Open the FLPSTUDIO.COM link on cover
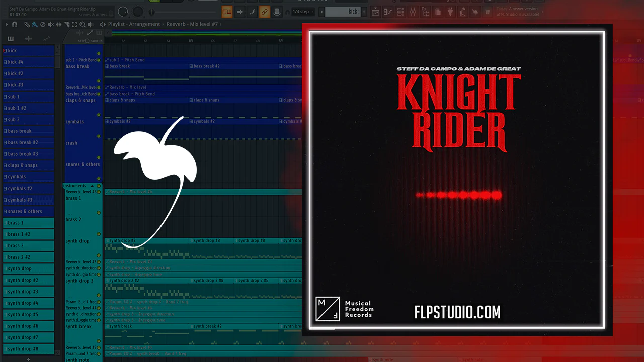This screenshot has width=644, height=362. pos(457,312)
